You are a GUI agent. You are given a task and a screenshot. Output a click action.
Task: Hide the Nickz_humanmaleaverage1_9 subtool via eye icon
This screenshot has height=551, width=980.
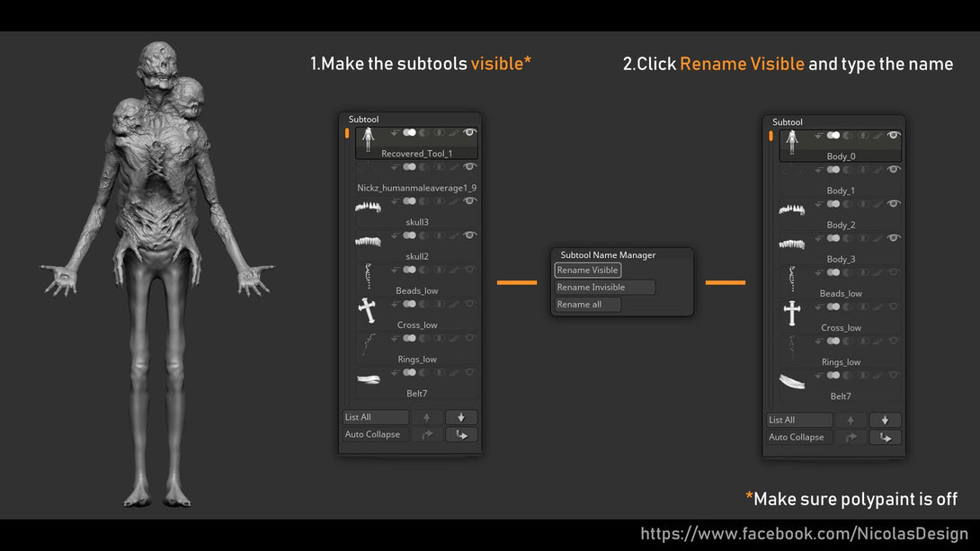tap(469, 167)
